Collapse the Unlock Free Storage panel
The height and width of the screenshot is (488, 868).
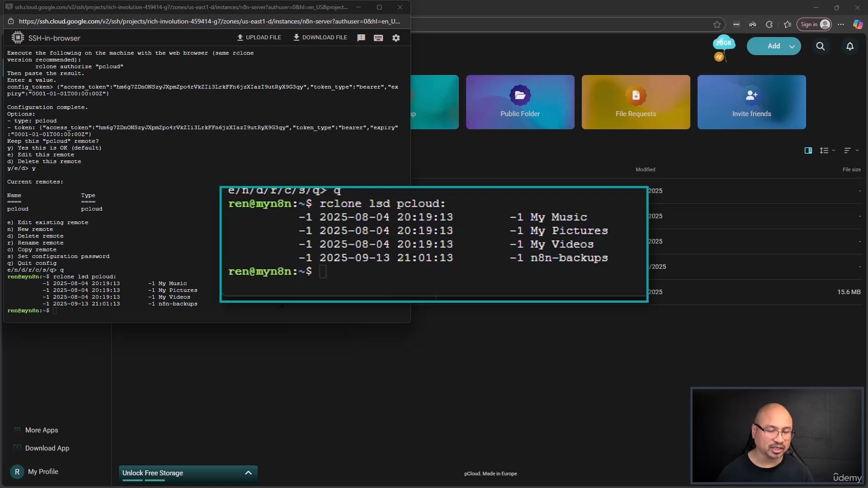point(248,473)
